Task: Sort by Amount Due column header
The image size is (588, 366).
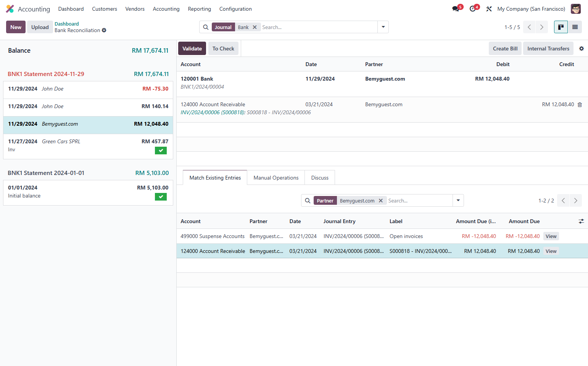Action: tap(524, 221)
